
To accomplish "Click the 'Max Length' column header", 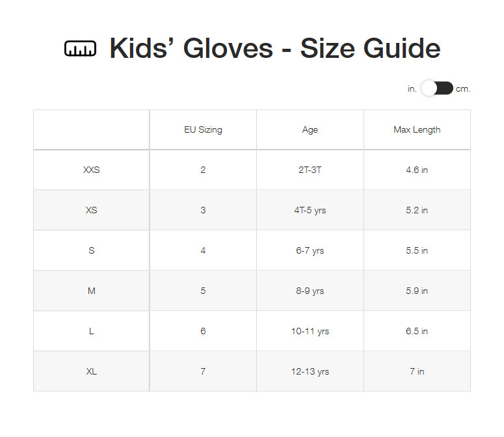I will [417, 129].
